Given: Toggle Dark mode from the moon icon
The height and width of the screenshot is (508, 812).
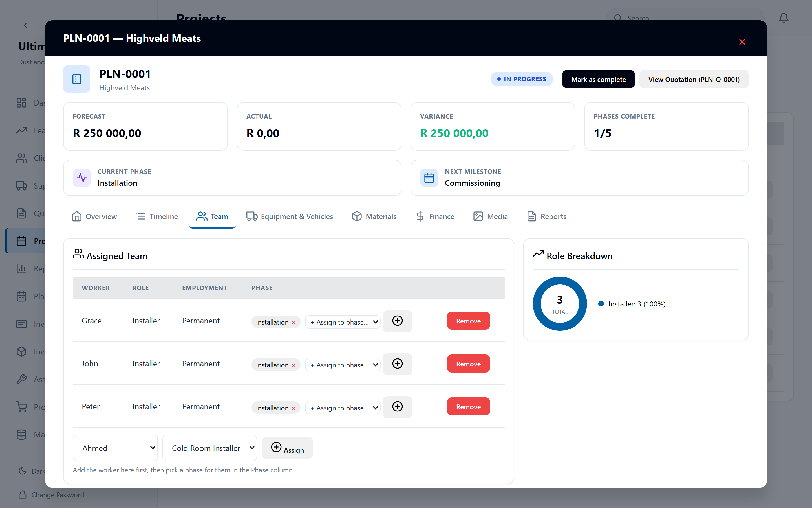Looking at the screenshot, I should pyautogui.click(x=23, y=471).
